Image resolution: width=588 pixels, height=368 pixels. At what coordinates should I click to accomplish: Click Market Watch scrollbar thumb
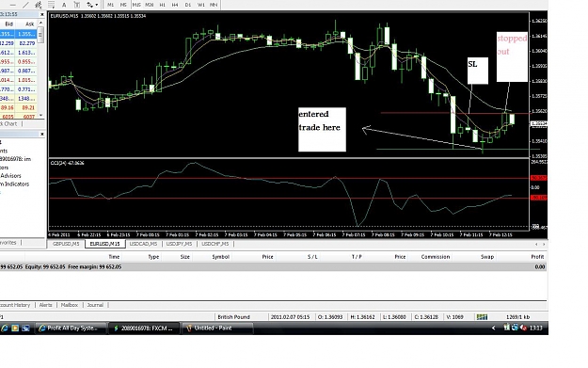(40, 35)
